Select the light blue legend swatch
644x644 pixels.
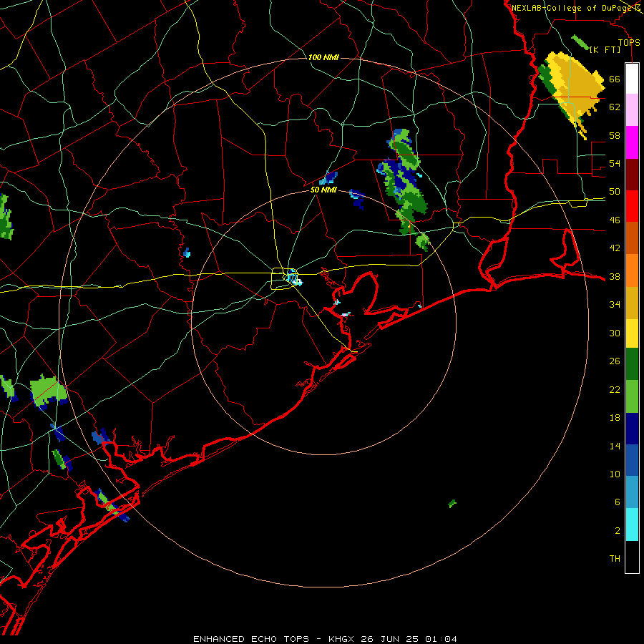tap(632, 492)
